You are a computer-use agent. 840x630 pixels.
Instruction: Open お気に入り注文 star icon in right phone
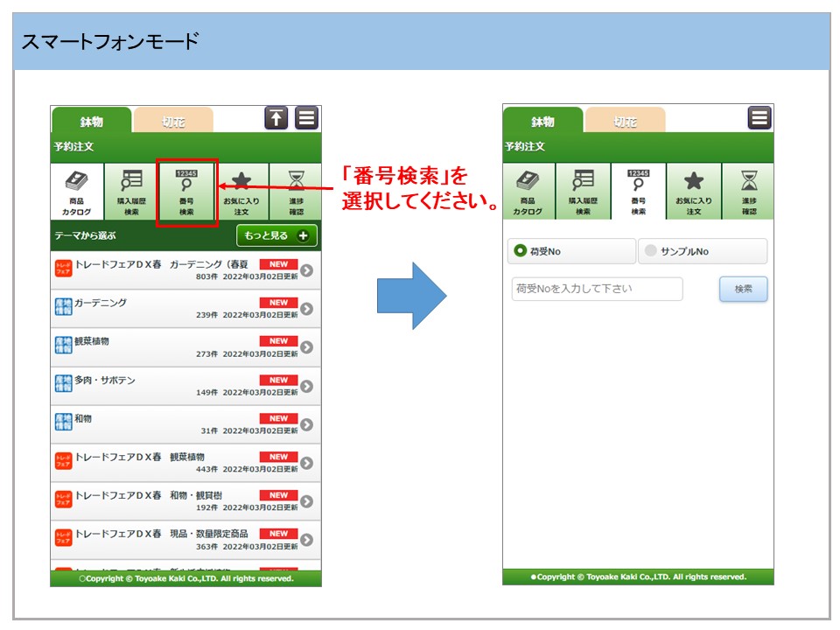pos(694,192)
